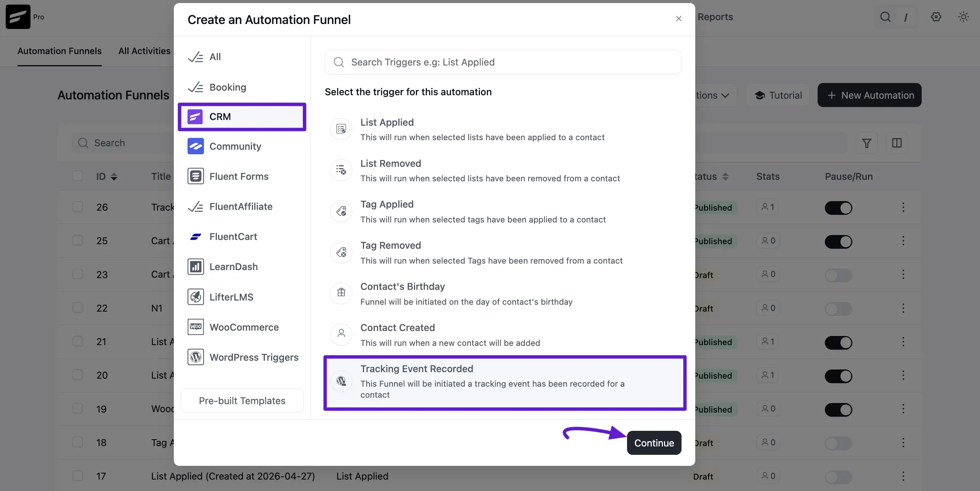
Task: Open settings gear icon in top bar
Action: (x=936, y=17)
